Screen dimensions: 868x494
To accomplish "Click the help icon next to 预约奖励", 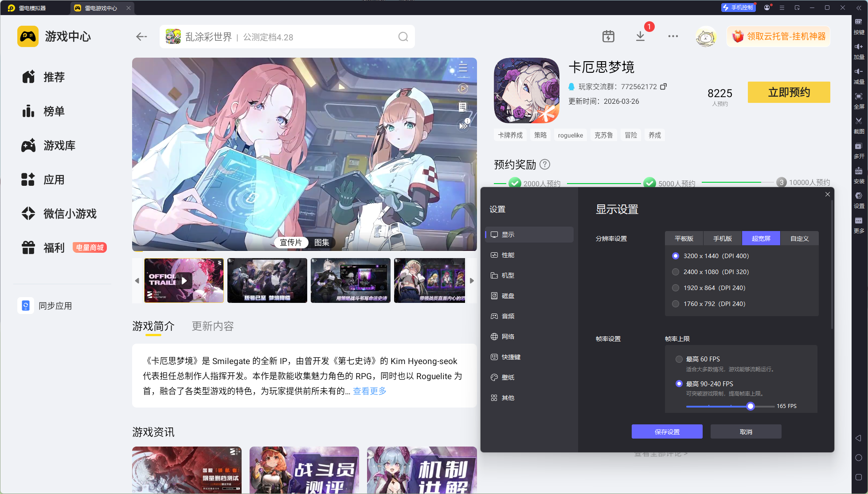I will pyautogui.click(x=545, y=165).
